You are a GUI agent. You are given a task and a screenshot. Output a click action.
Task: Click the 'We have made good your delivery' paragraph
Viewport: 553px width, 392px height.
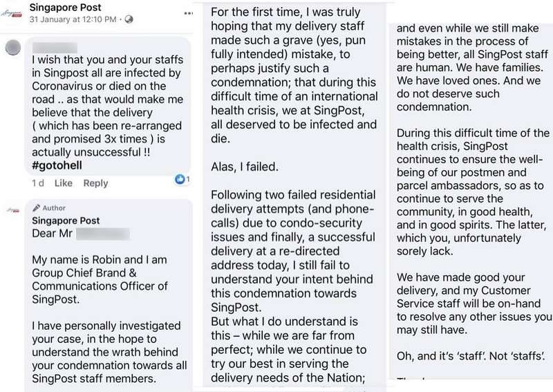coord(474,304)
